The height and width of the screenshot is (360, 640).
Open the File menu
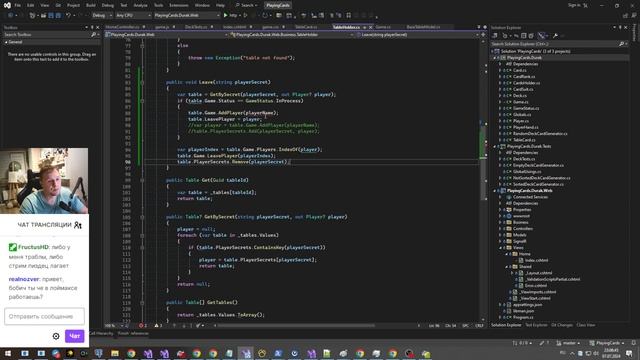18,5
